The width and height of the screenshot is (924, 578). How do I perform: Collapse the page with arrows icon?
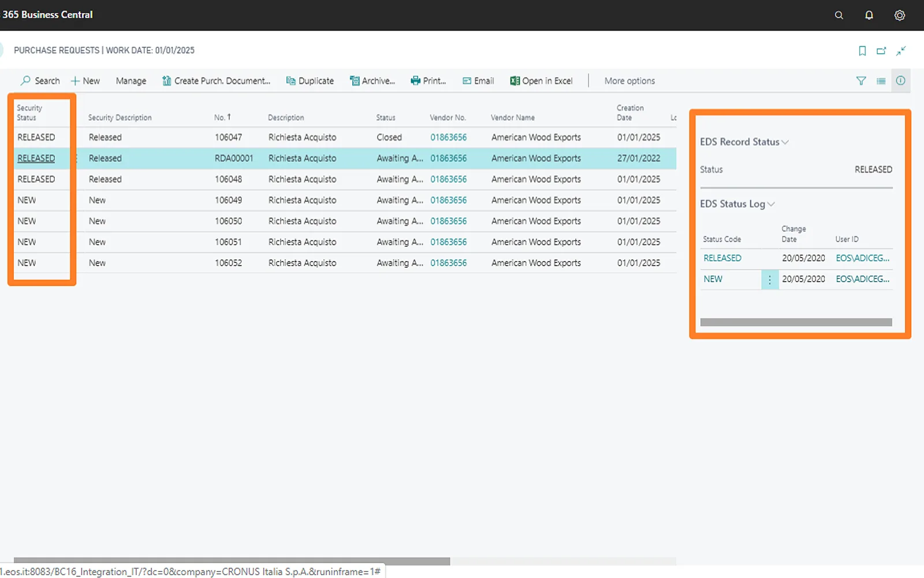click(901, 51)
